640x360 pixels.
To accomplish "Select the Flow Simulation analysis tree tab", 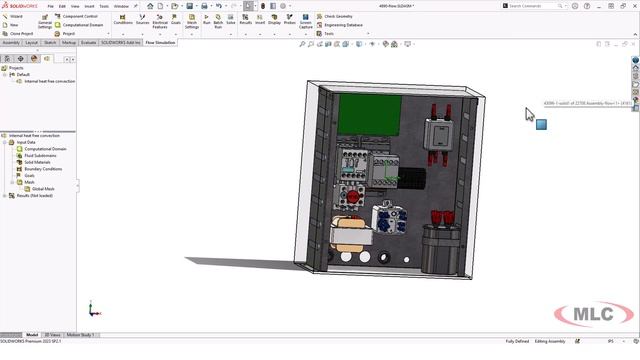I will coord(47,59).
